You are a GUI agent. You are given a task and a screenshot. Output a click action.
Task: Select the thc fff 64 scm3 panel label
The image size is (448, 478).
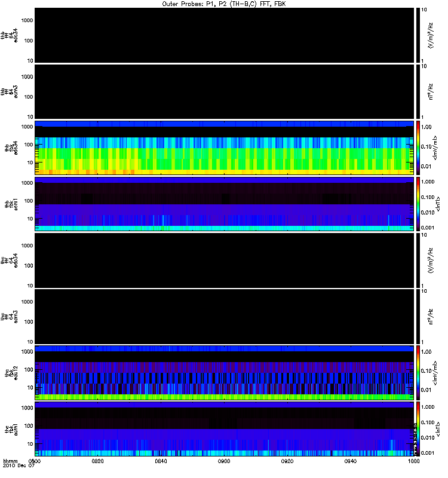pyautogui.click(x=9, y=317)
